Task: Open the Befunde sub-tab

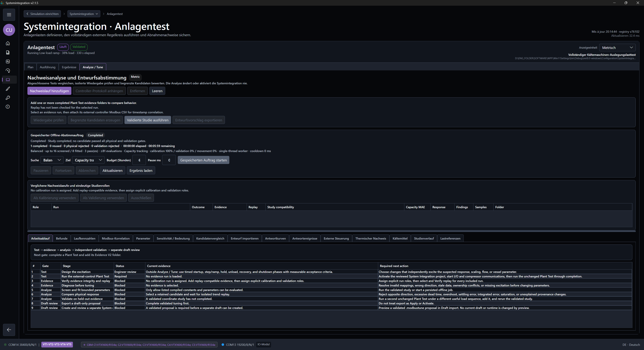Action: click(62, 238)
